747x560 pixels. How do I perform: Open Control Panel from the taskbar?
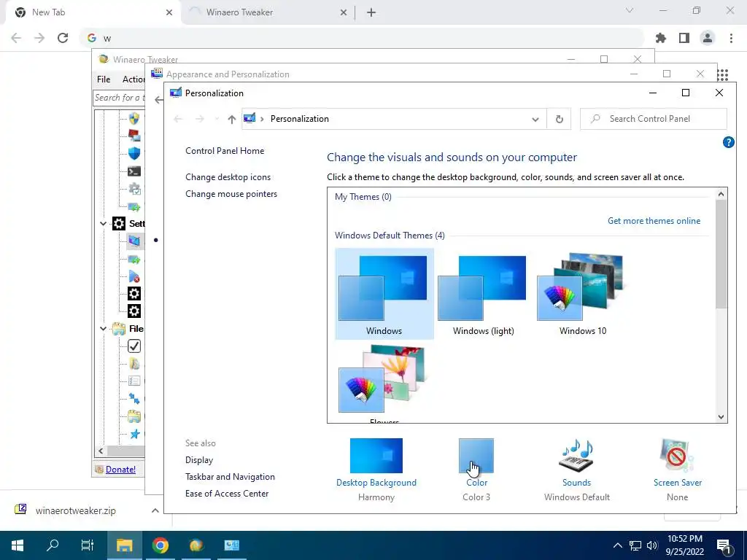232,545
